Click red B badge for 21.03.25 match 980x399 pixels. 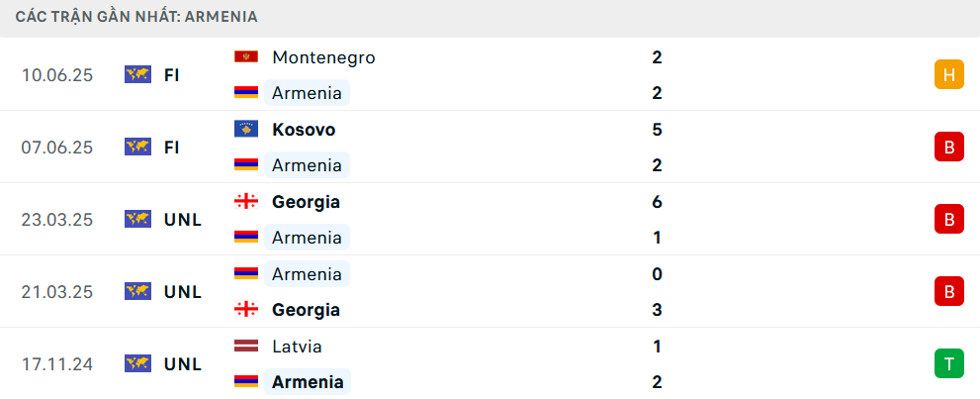948,291
